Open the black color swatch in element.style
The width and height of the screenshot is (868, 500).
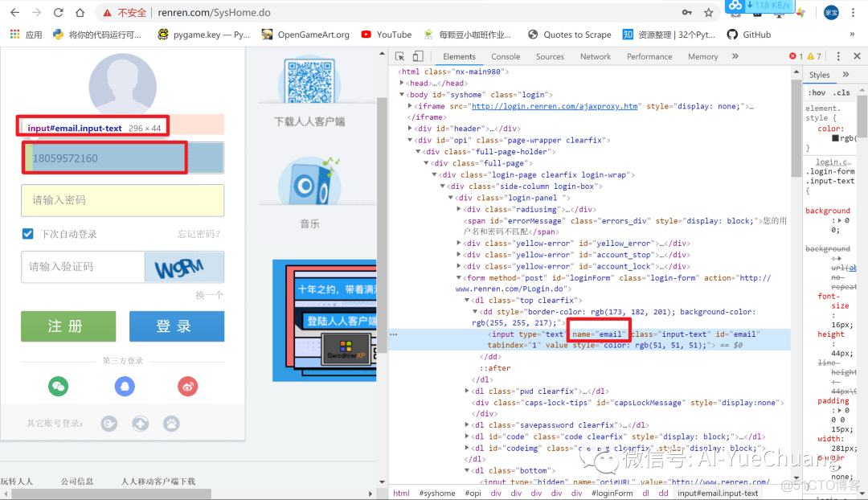click(x=835, y=138)
